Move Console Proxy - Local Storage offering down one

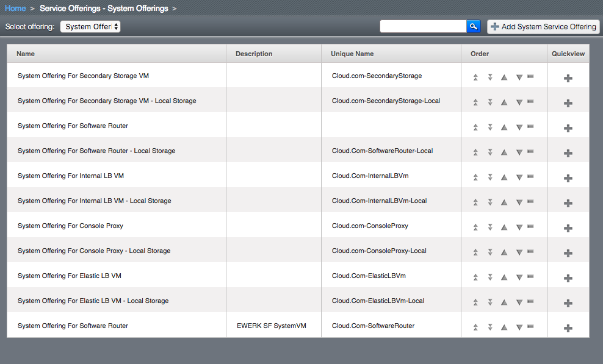[x=519, y=252]
